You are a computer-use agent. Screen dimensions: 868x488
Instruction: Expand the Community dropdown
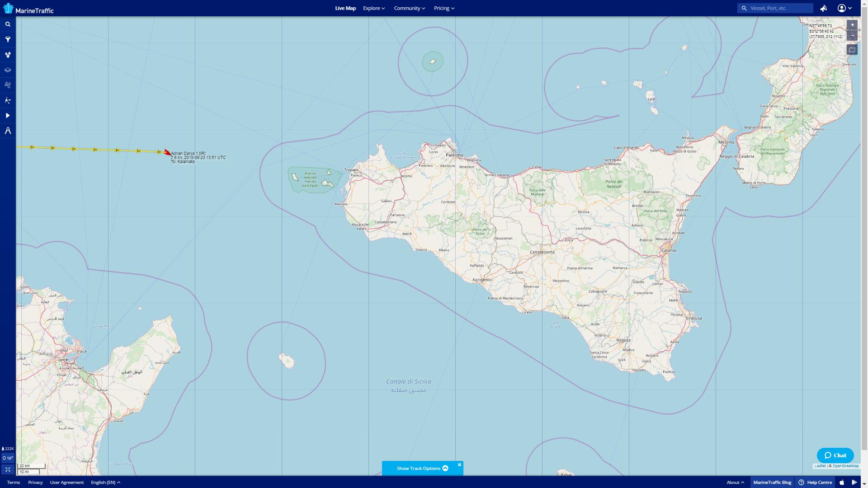click(x=409, y=8)
